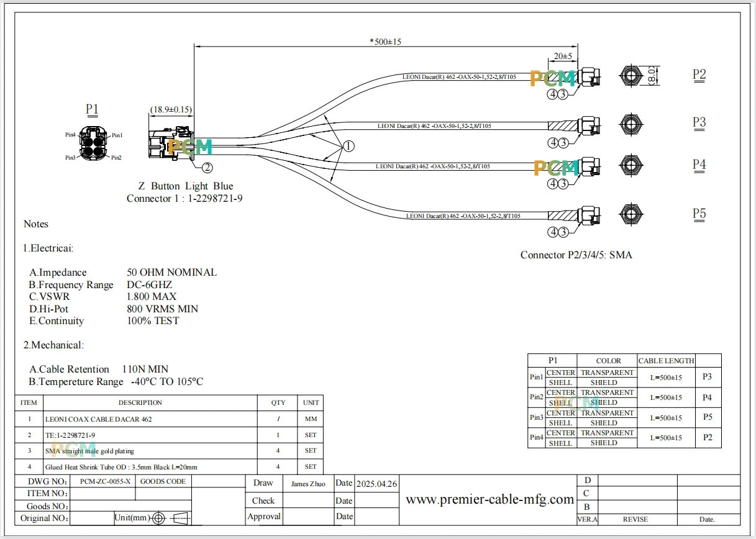
Task: Select the date 2025.04.26 cell
Action: 376,483
